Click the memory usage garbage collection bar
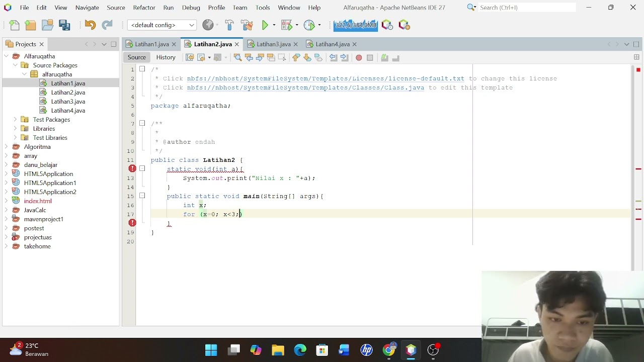This screenshot has height=362, width=644. (355, 25)
